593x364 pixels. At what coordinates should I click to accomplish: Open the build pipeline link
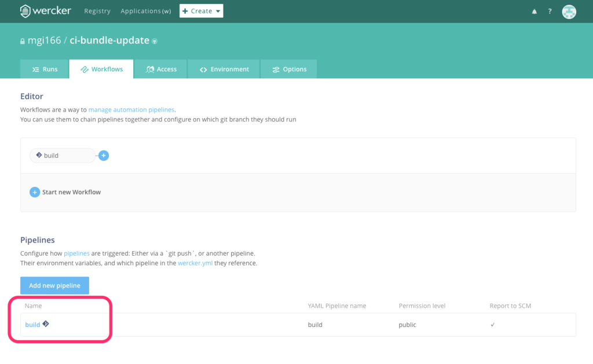pos(32,325)
